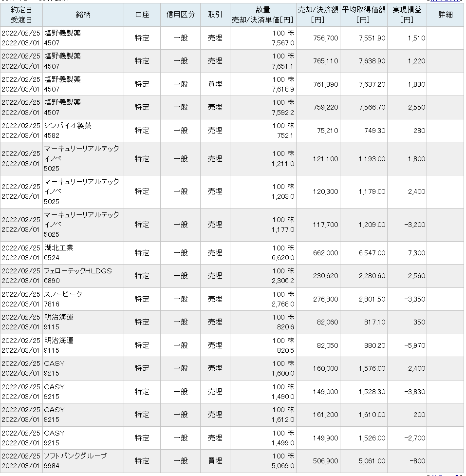This screenshot has width=466, height=476.
Task: Select the 749.30 average cost cell
Action: pos(364,131)
